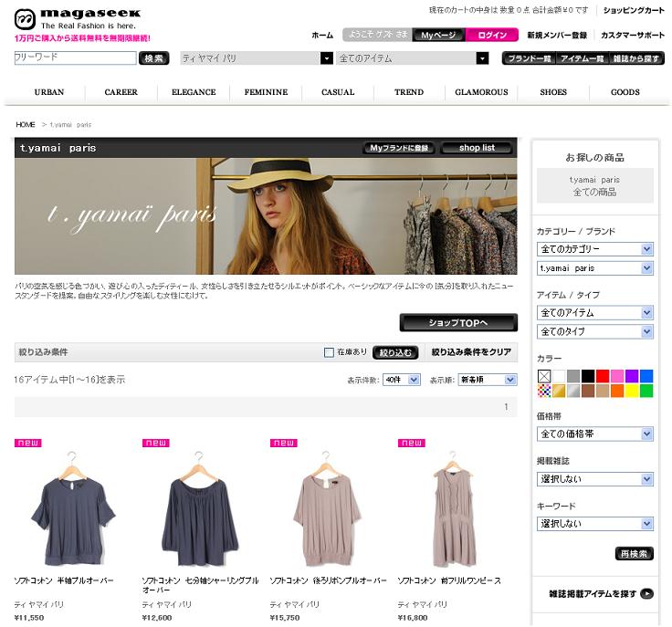Open the ELEGANCE category tab
Screen dimensions: 672x627
click(194, 92)
